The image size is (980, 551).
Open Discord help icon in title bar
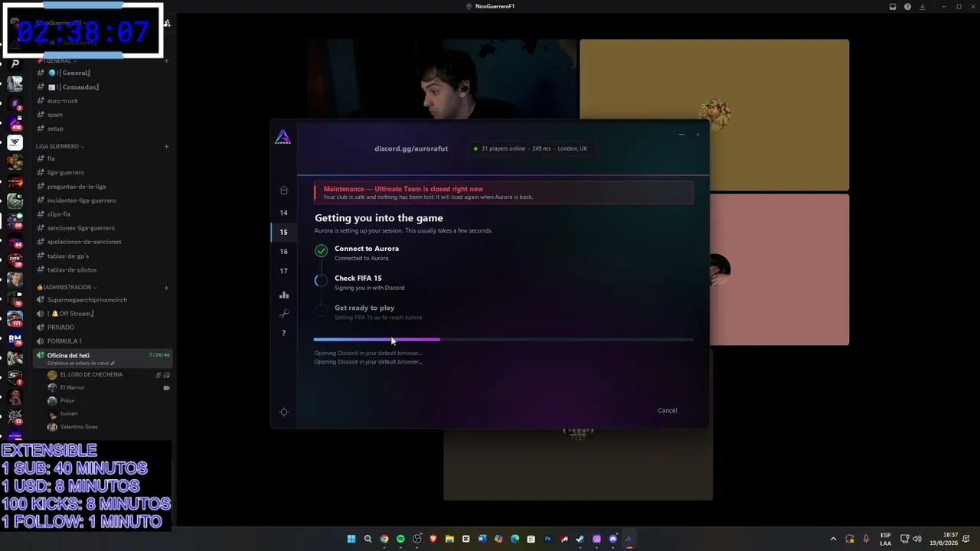click(x=907, y=6)
